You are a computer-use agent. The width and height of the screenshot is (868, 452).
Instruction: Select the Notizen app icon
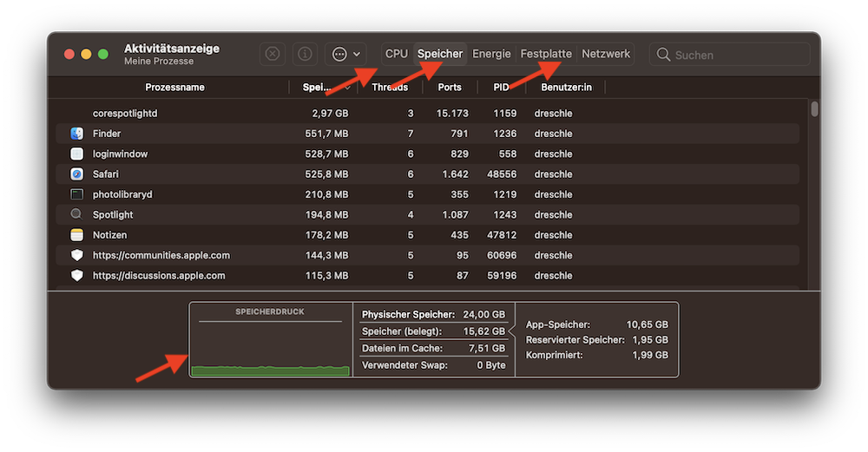click(76, 235)
